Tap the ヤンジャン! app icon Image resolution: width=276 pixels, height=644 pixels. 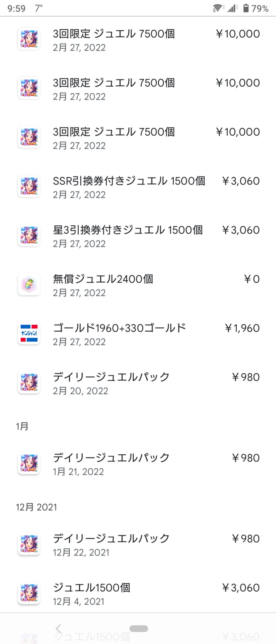coord(29,333)
